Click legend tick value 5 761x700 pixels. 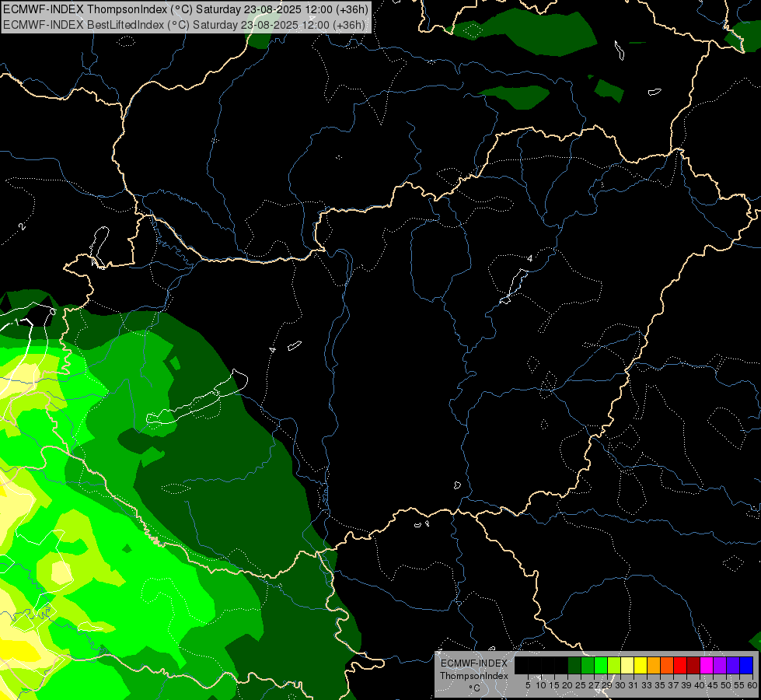[528, 685]
